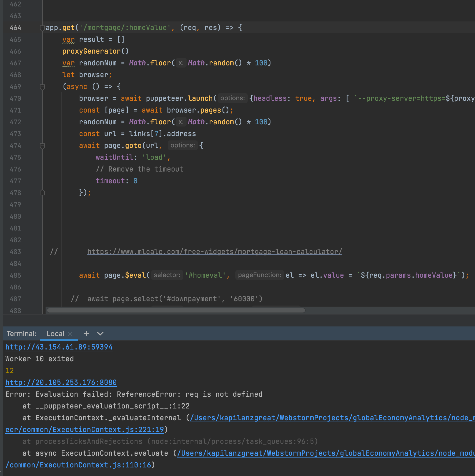Click the '// Remove the timeout' comment
The width and height of the screenshot is (475, 476).
tap(140, 169)
